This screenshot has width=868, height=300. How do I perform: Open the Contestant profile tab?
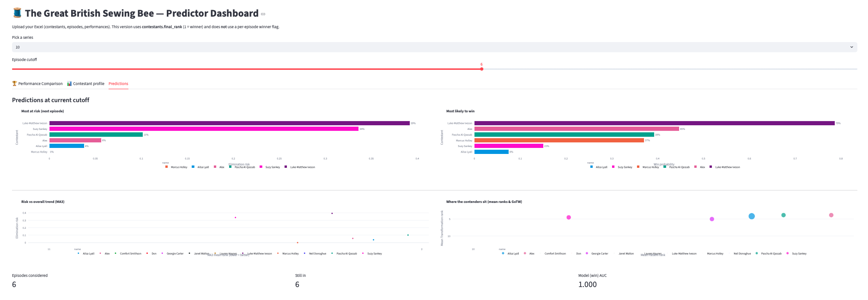88,84
